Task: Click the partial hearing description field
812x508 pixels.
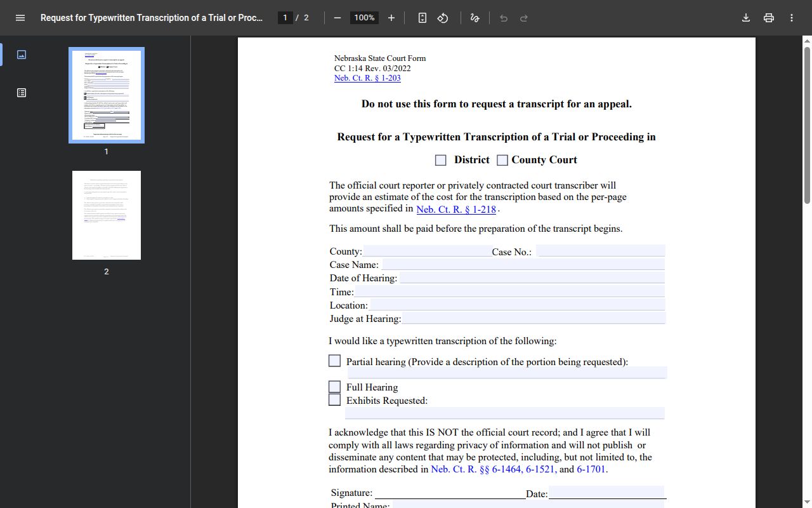Action: click(x=507, y=373)
